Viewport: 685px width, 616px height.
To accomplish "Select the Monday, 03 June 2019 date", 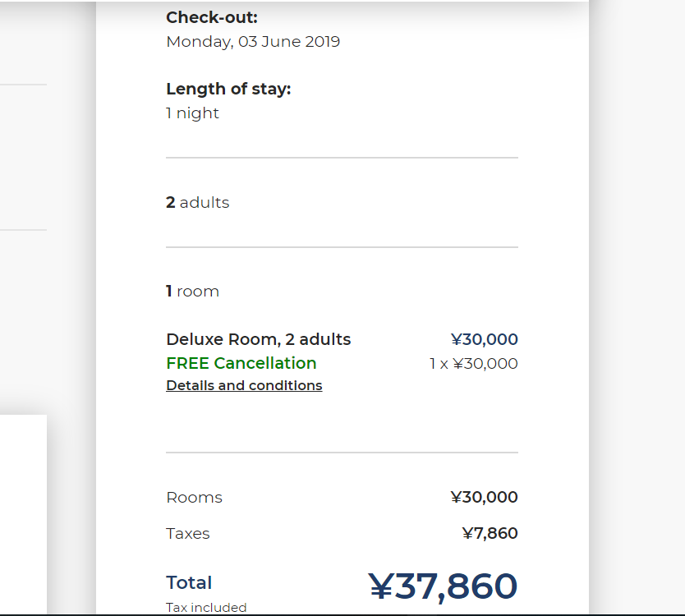I will click(253, 42).
